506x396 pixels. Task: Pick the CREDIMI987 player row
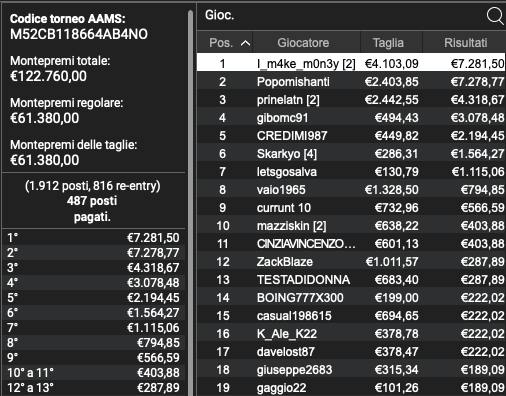(x=351, y=136)
